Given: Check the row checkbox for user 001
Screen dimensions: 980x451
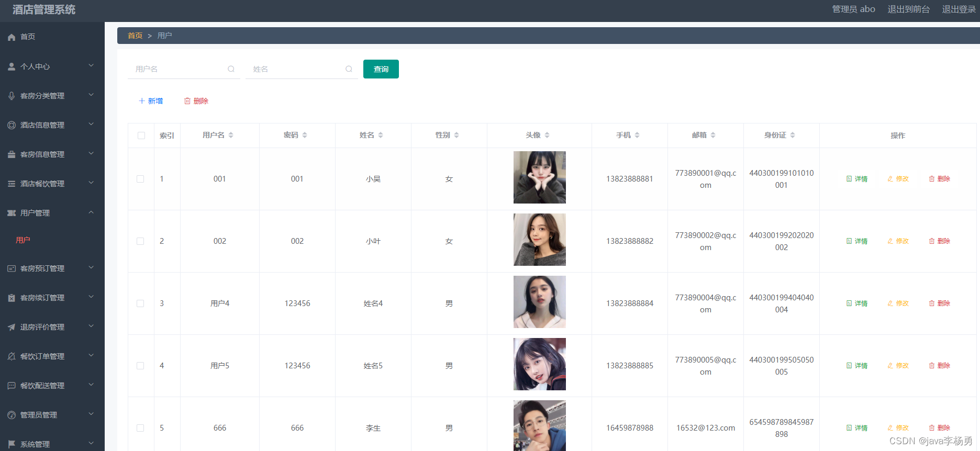Looking at the screenshot, I should coord(140,179).
